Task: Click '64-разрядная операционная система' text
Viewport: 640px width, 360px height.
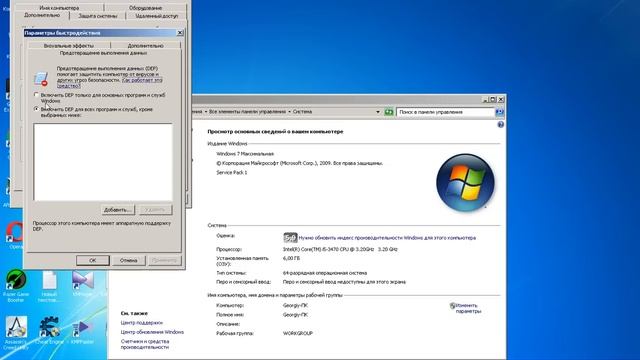Action: [x=325, y=273]
